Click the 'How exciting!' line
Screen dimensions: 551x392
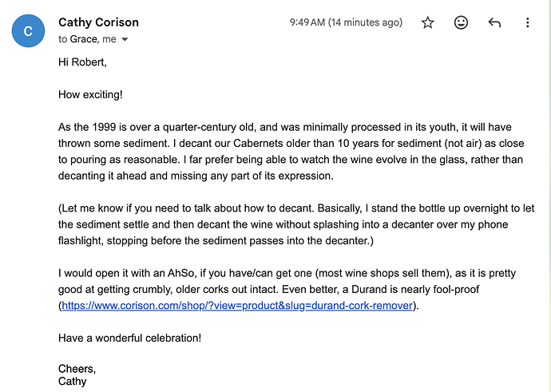coord(90,94)
